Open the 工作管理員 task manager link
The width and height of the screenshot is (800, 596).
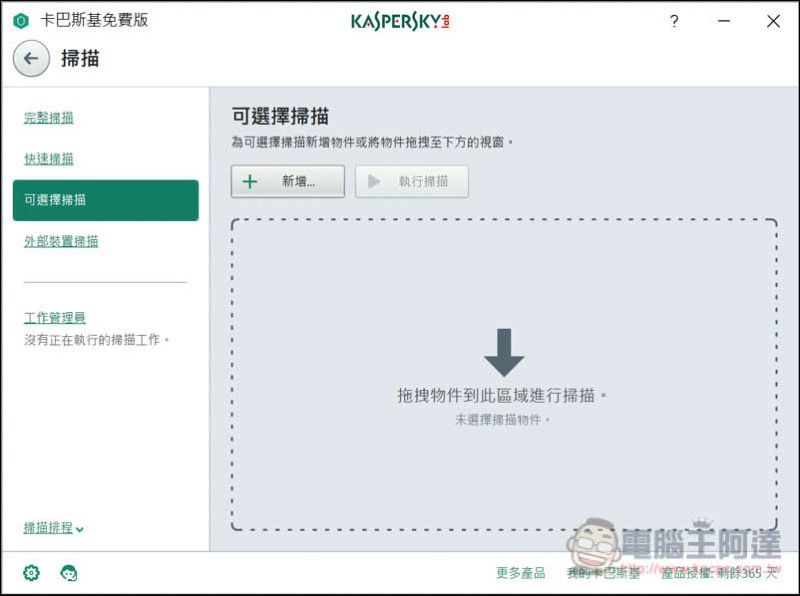click(x=55, y=318)
